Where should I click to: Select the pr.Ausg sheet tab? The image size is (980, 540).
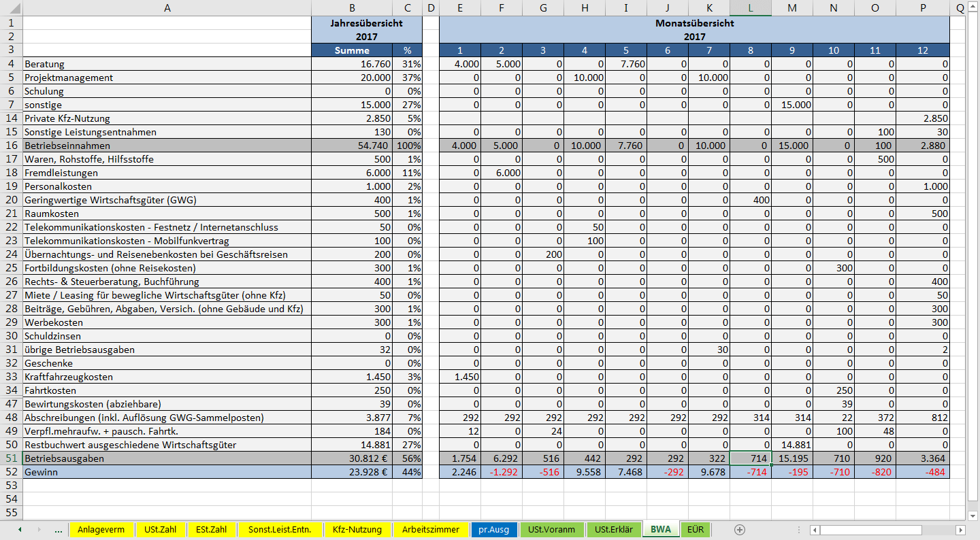click(493, 530)
